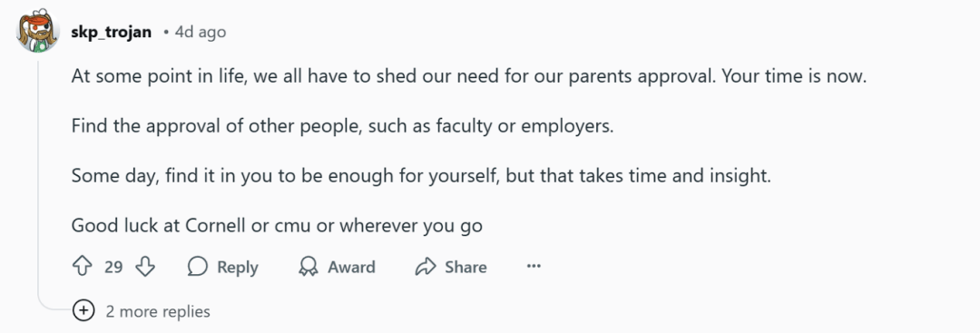Click the 4d ago timestamp
Screen dimensions: 980x333
[x=200, y=33]
